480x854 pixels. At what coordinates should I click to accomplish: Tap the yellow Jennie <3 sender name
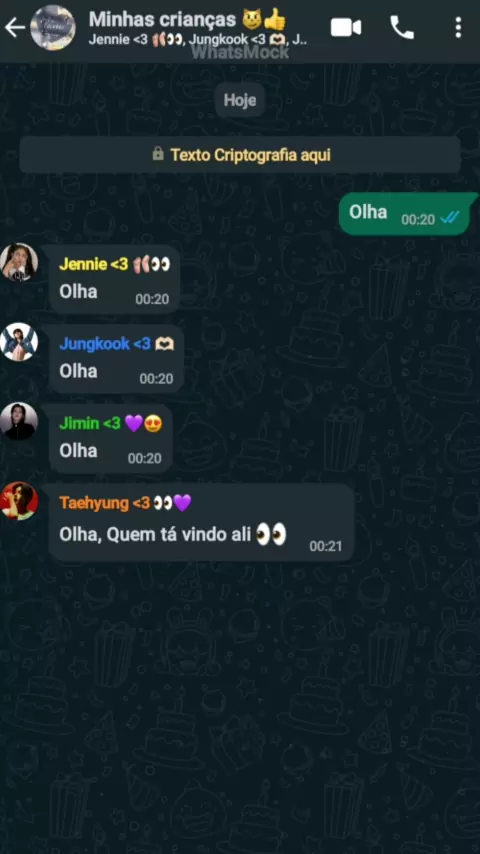[93, 264]
